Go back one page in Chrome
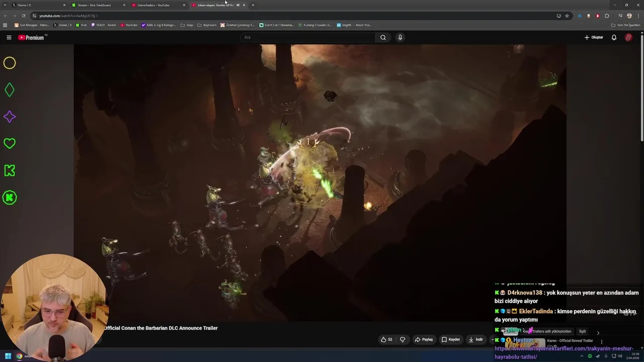Viewport: 644px width, 362px height. tap(6, 16)
